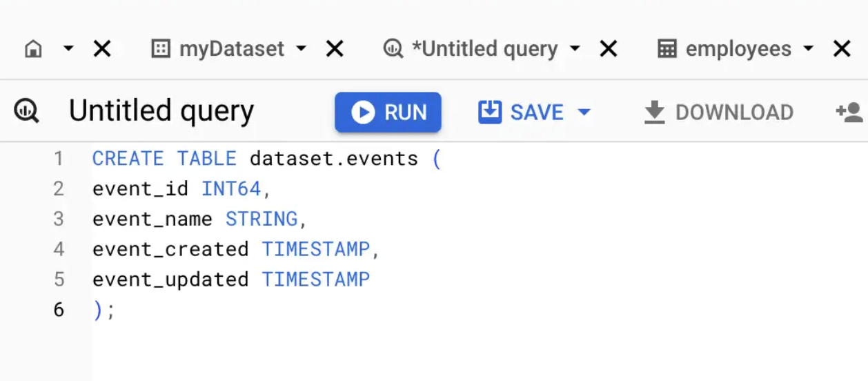Click TIMESTAMP on line 5
The height and width of the screenshot is (381, 868).
pos(316,280)
